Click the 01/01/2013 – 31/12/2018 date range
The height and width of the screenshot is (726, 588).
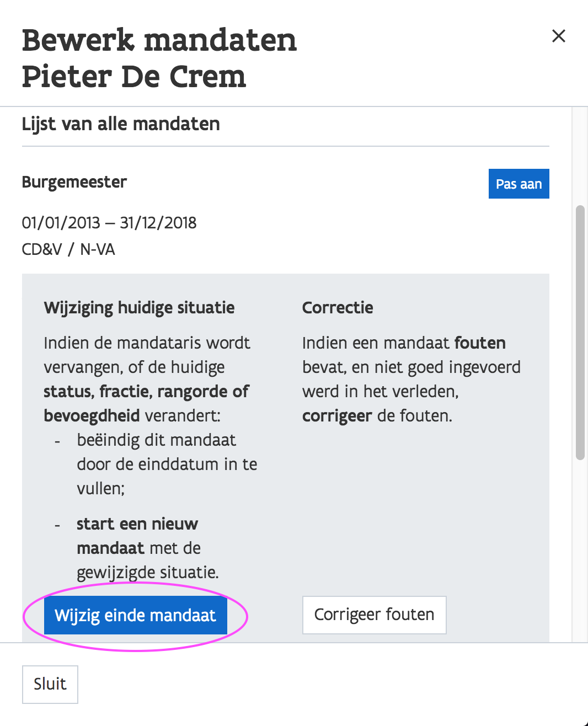click(109, 223)
